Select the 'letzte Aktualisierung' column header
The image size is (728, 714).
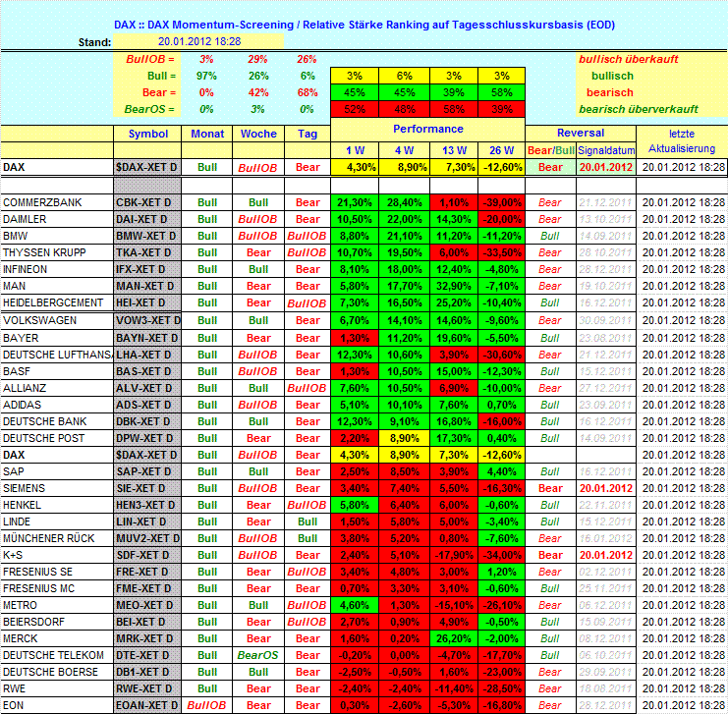pyautogui.click(x=683, y=140)
